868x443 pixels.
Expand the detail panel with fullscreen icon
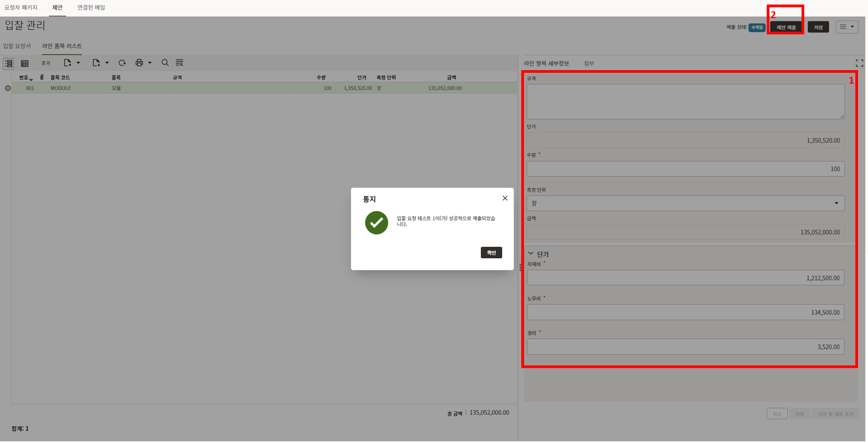859,63
